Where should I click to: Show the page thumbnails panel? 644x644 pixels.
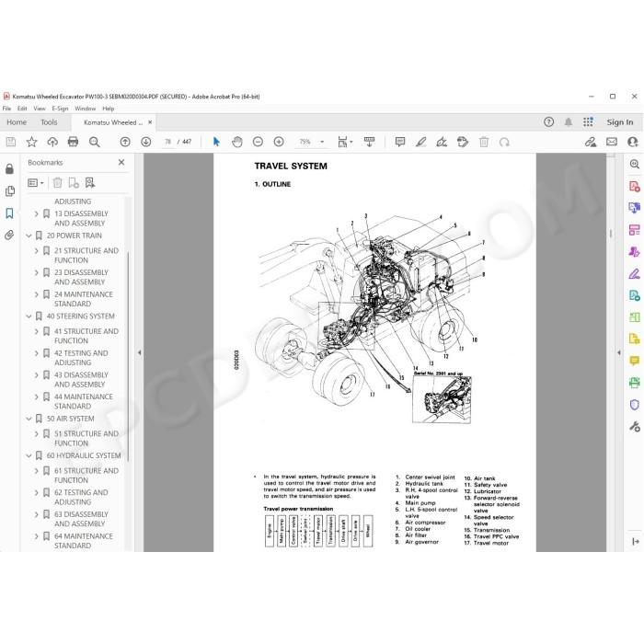[x=9, y=191]
